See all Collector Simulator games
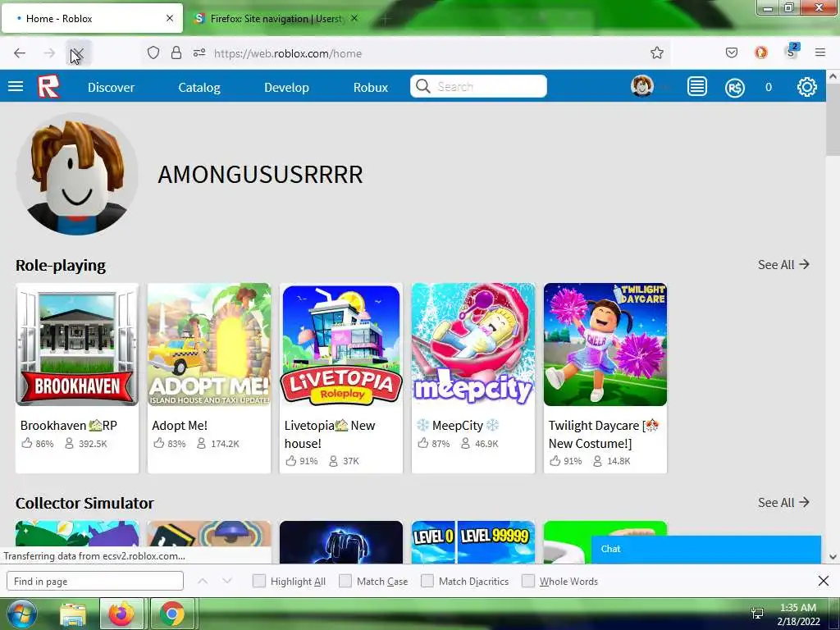 [783, 503]
